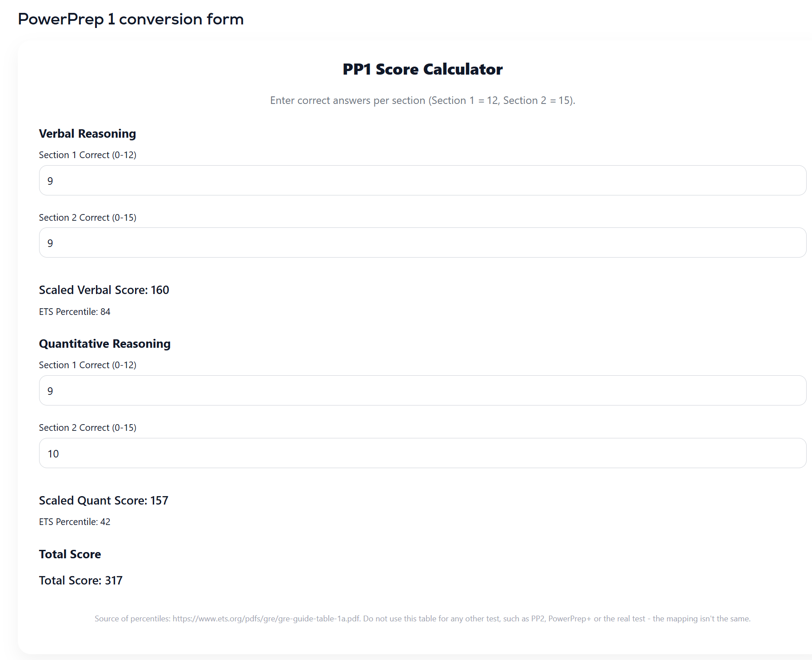Select the Quantitative Section 1 Correct input box

(422, 390)
